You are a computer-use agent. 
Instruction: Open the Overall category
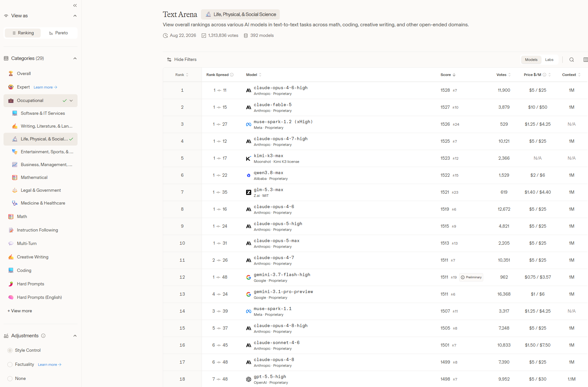pyautogui.click(x=41, y=73)
